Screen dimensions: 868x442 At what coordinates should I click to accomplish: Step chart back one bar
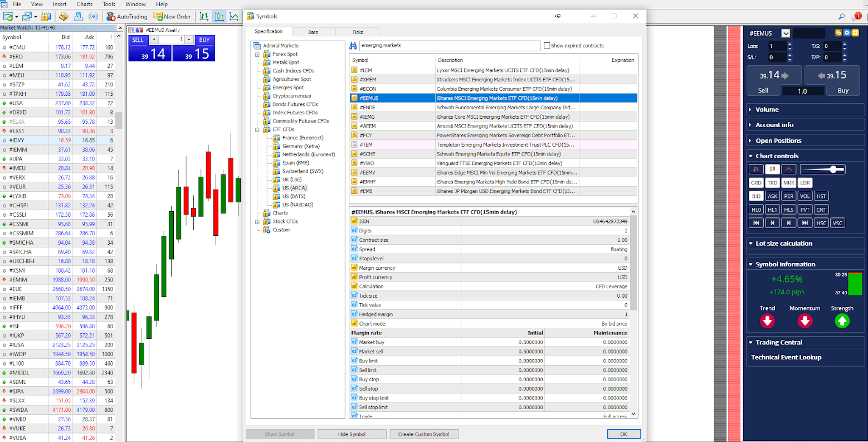tap(772, 223)
